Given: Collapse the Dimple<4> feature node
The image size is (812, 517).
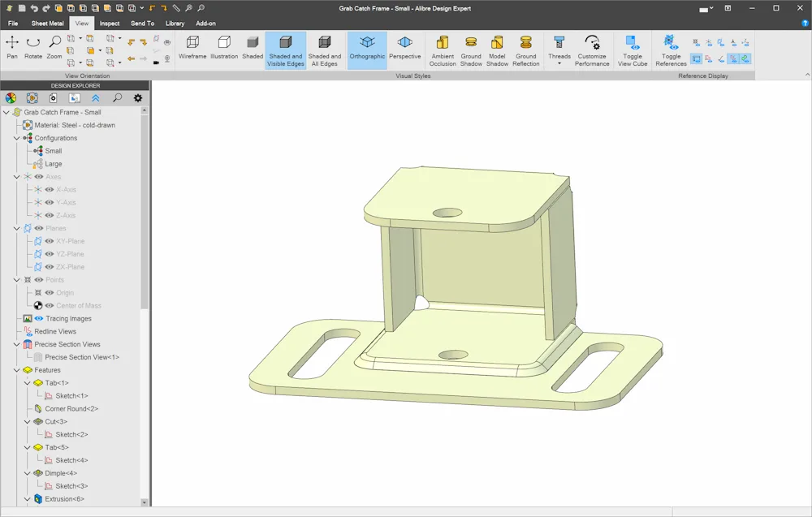Looking at the screenshot, I should 27,473.
